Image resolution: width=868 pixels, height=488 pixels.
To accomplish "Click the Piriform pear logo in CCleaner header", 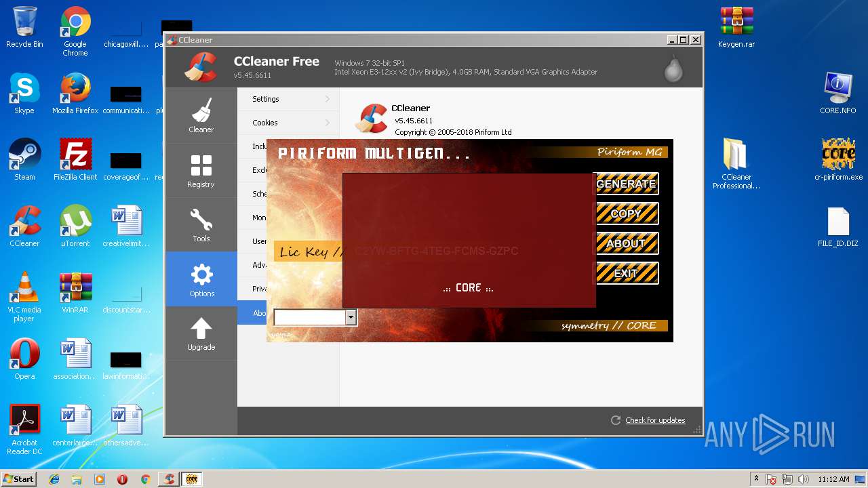I will (673, 68).
